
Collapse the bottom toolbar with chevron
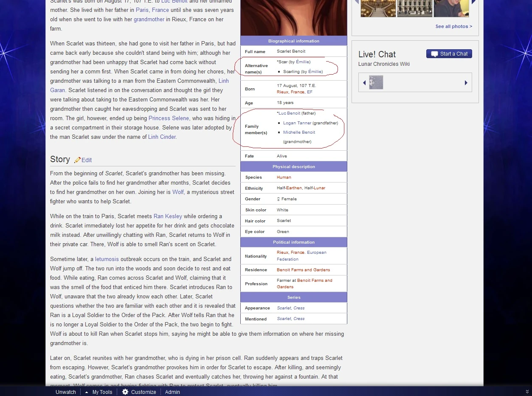pyautogui.click(x=527, y=391)
